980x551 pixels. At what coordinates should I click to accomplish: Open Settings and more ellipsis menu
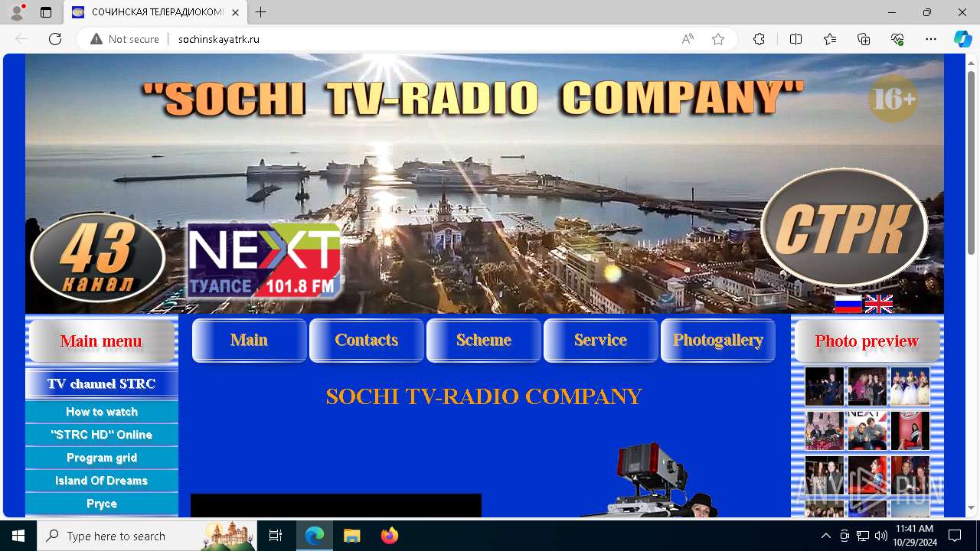[x=931, y=39]
